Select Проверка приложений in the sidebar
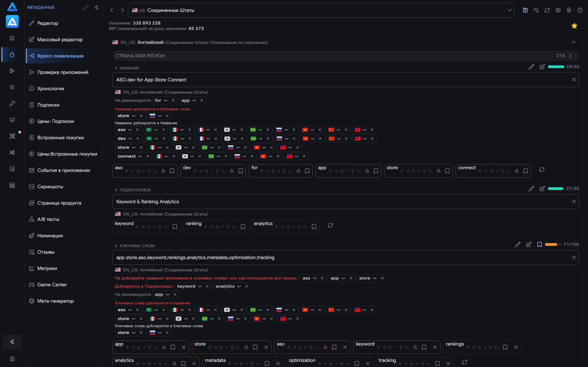This screenshot has height=367, width=588. pos(62,72)
